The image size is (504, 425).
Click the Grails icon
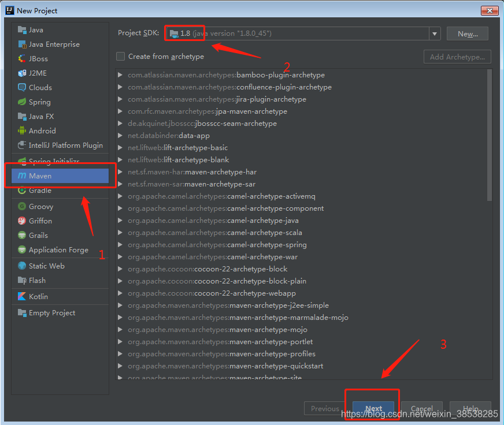[x=22, y=235]
